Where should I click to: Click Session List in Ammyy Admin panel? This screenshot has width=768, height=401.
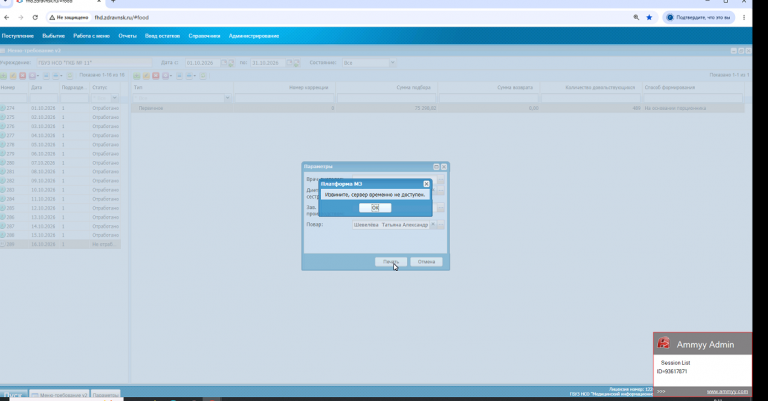coord(675,363)
